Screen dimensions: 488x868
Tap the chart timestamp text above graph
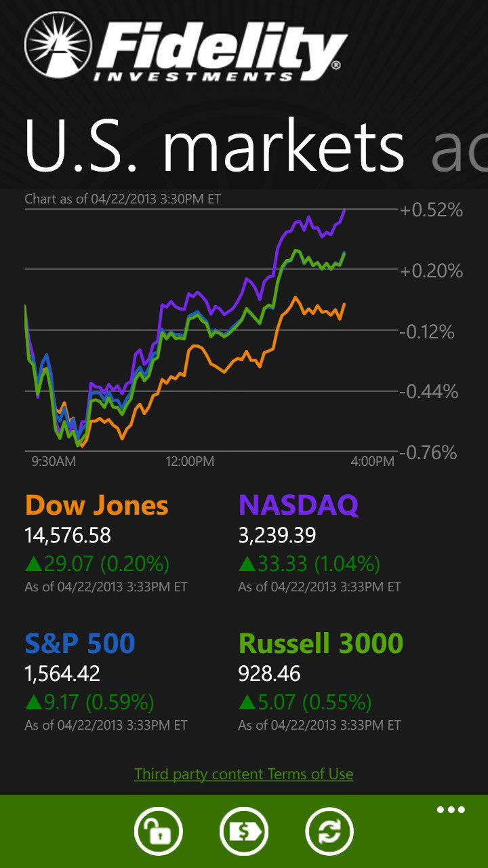123,199
